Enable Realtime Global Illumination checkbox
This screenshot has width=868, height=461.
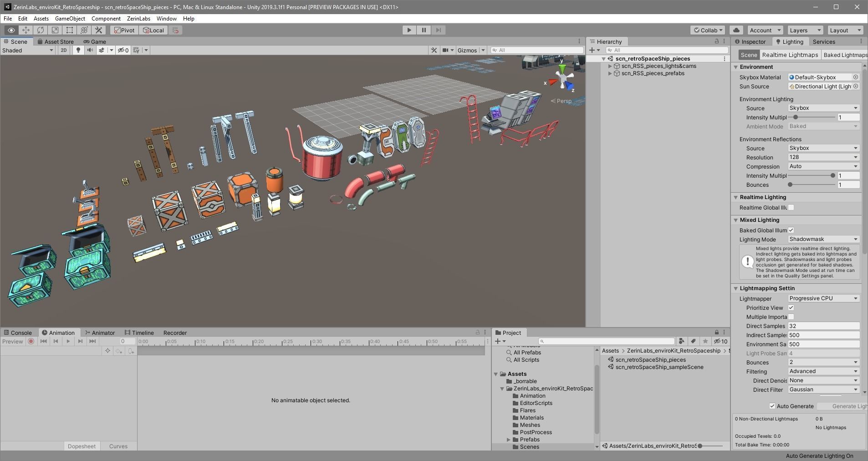coord(791,207)
